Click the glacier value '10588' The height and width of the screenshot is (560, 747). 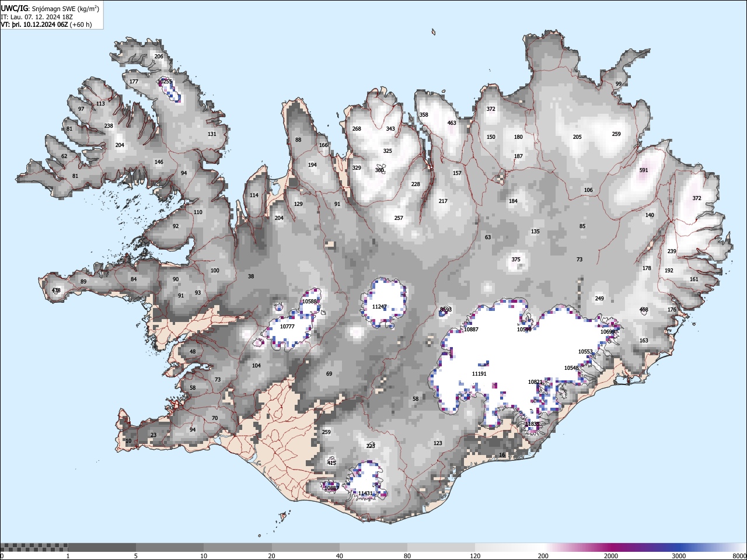(x=309, y=302)
